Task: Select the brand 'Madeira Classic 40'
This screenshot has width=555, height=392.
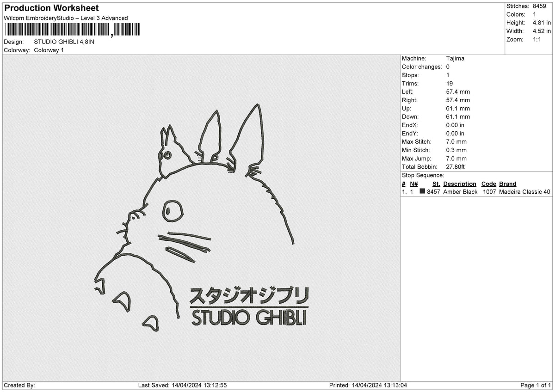Action: point(524,191)
